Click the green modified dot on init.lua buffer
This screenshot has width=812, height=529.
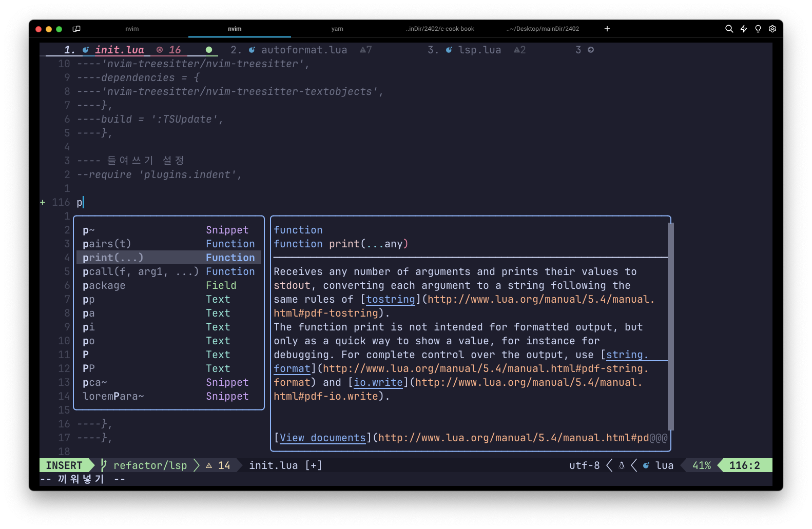tap(209, 50)
